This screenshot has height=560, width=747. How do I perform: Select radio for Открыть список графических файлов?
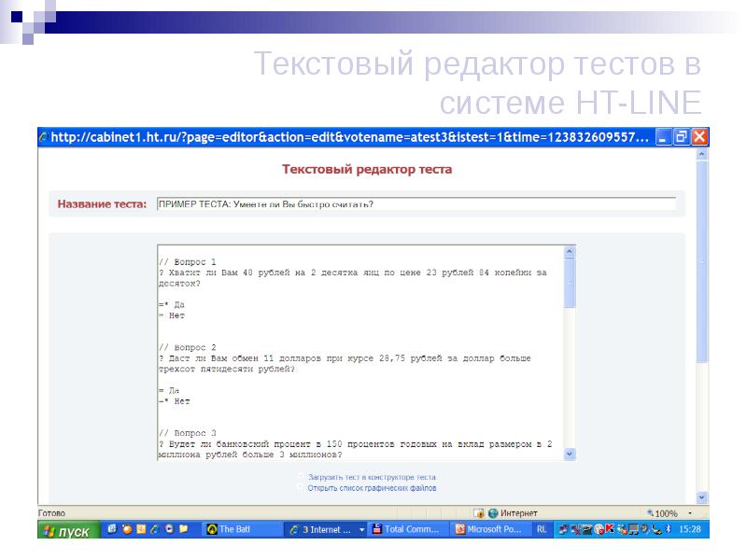pos(301,487)
